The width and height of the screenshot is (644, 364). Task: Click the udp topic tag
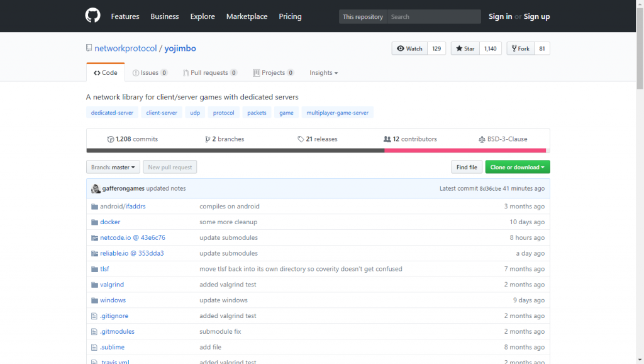point(195,113)
